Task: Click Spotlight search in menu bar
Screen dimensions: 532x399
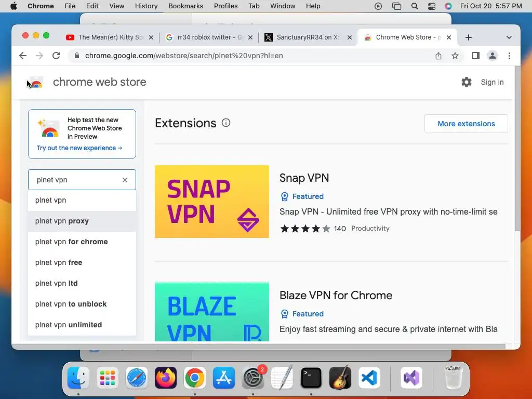Action: pyautogui.click(x=414, y=6)
